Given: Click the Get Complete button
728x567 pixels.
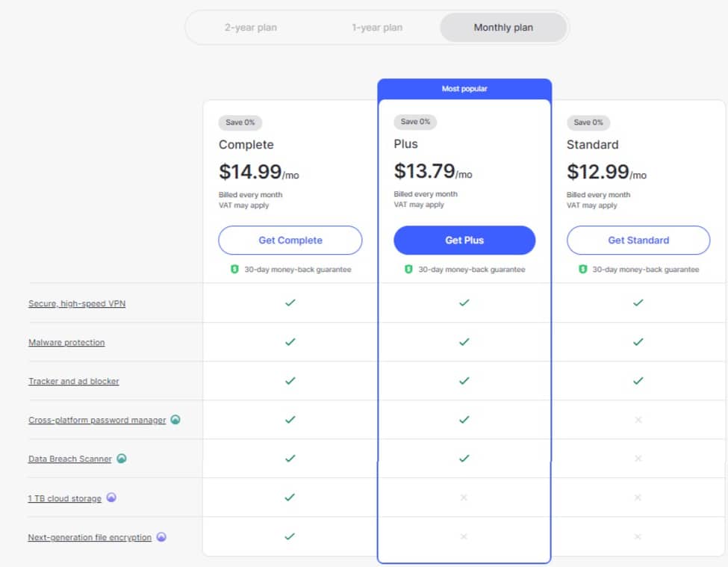Looking at the screenshot, I should 290,240.
